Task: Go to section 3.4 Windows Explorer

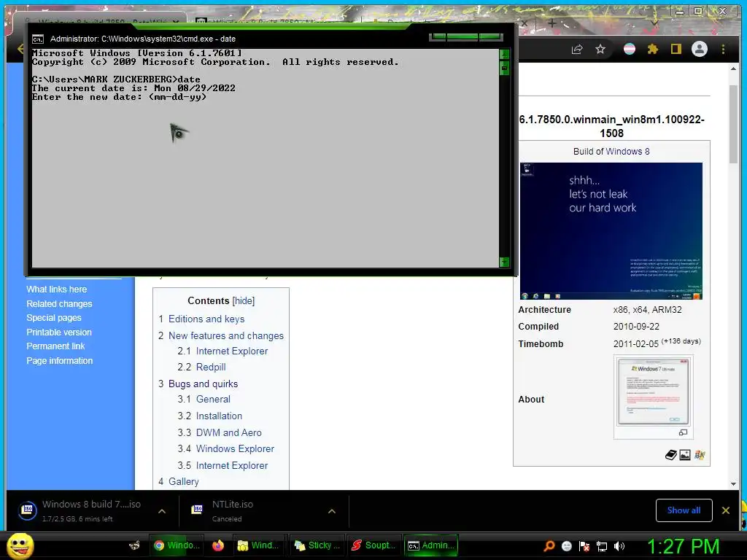Action: click(236, 448)
